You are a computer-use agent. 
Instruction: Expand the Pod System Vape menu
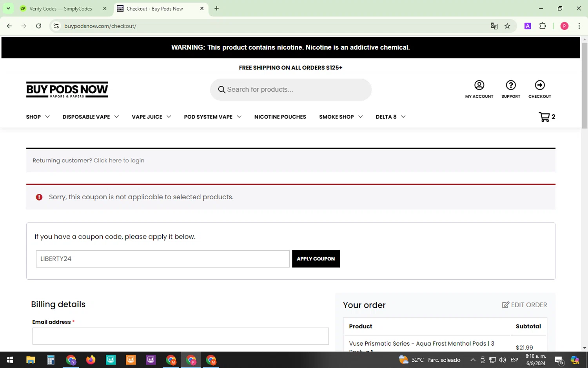(212, 117)
